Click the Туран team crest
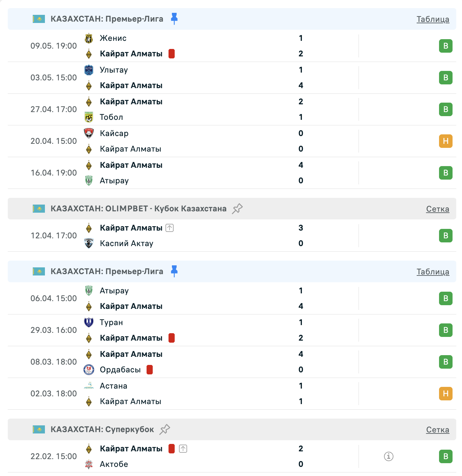 pyautogui.click(x=89, y=322)
